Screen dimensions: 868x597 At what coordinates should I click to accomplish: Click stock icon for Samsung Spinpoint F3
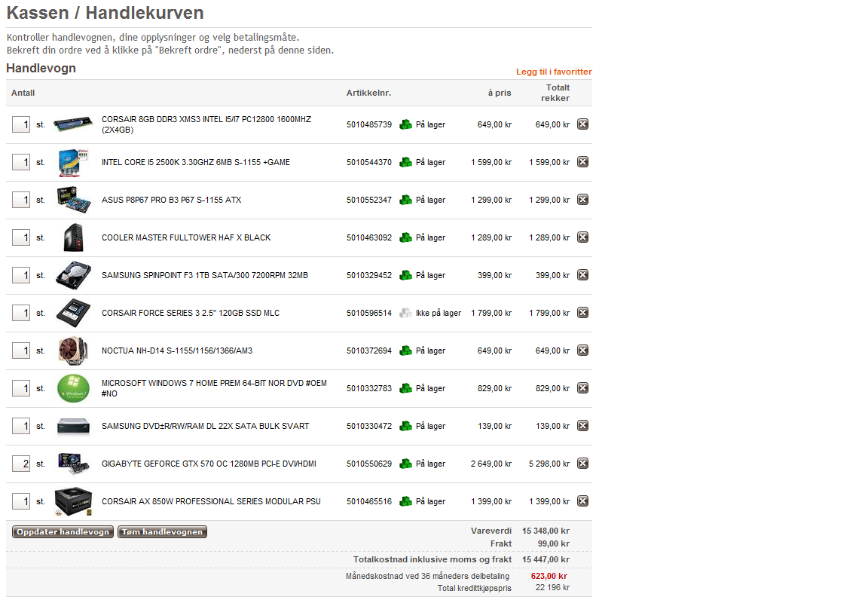[x=406, y=275]
